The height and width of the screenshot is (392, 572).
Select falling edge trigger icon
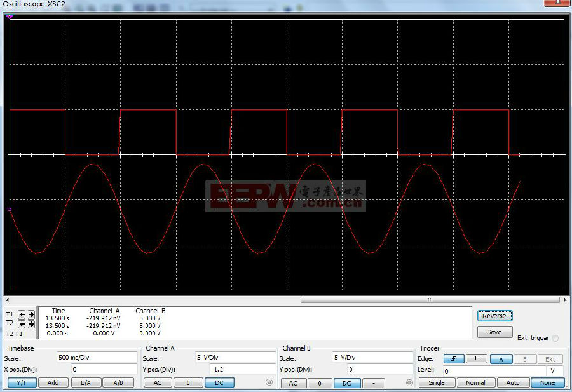tap(477, 359)
